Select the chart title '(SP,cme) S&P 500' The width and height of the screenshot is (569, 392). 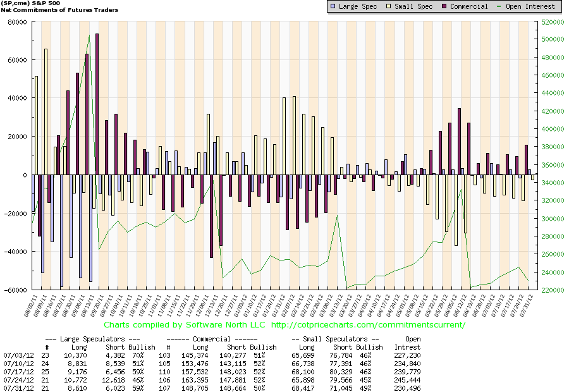[x=30, y=3]
